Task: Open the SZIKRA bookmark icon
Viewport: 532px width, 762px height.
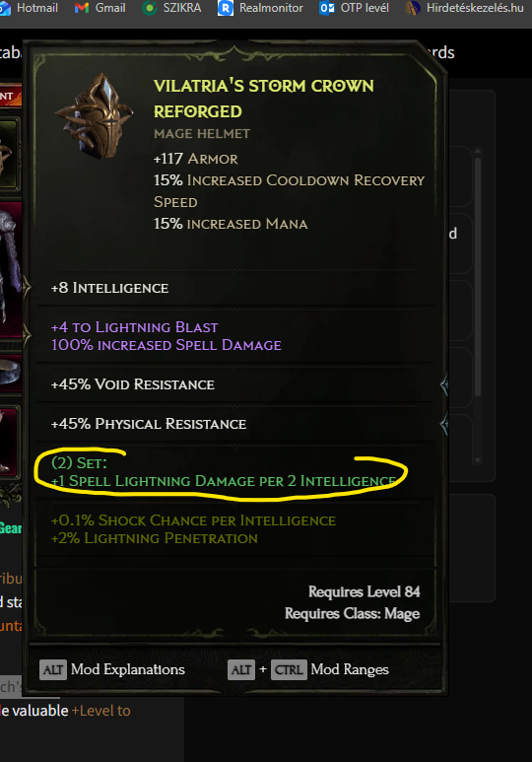Action: tap(150, 8)
